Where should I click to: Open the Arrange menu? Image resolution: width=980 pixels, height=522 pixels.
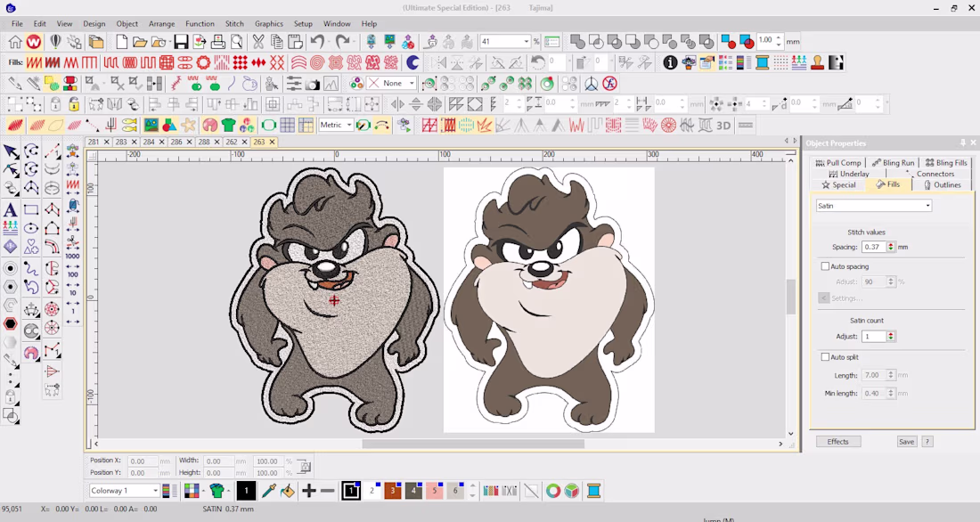(x=161, y=24)
